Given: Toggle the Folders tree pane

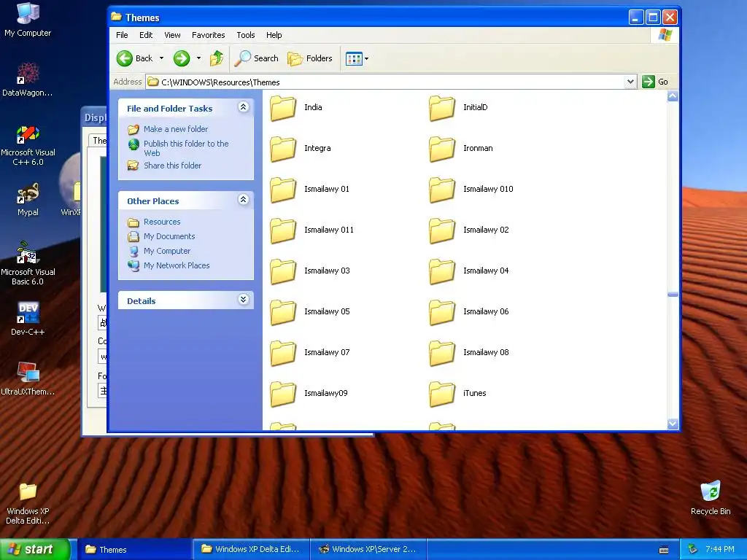Looking at the screenshot, I should [309, 58].
